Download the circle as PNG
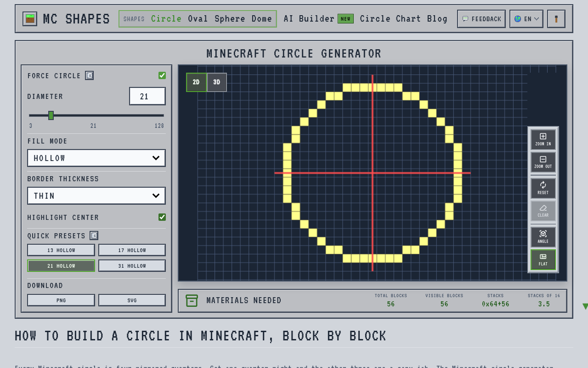Image resolution: width=588 pixels, height=368 pixels. tap(61, 300)
